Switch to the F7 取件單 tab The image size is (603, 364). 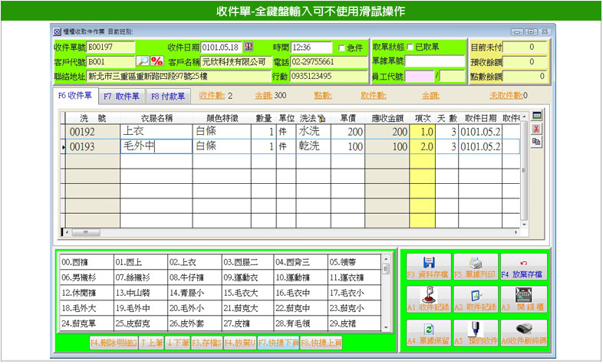coord(122,97)
